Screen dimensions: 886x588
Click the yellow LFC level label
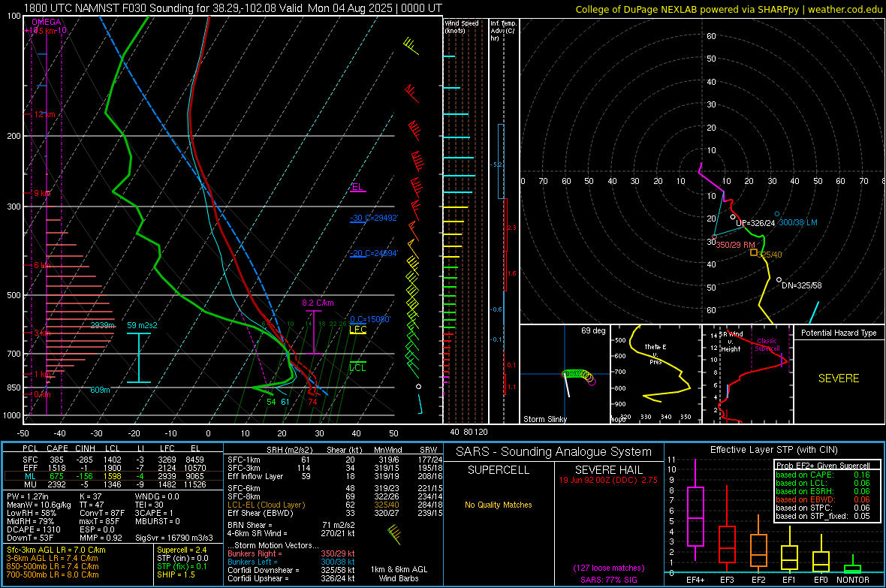click(x=357, y=329)
